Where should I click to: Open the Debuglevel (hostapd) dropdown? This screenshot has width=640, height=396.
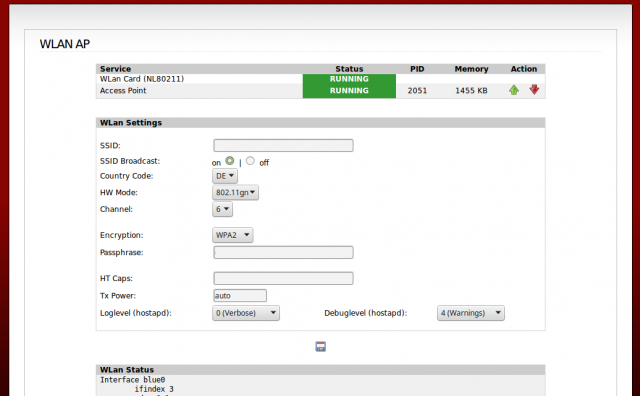click(x=471, y=313)
